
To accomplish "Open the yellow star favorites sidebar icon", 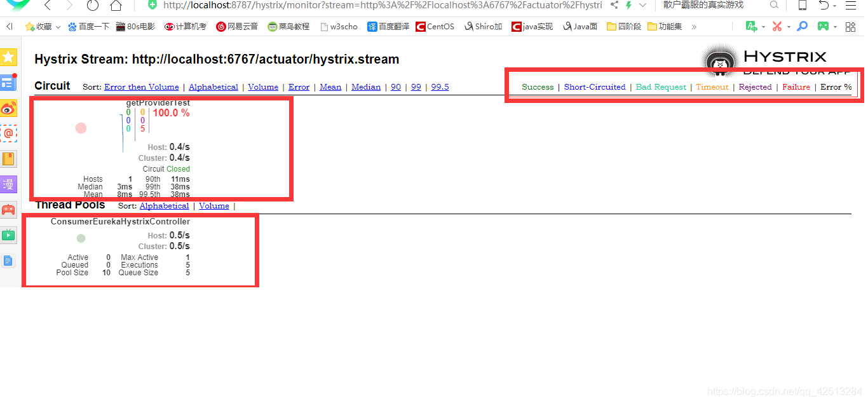I will point(8,57).
